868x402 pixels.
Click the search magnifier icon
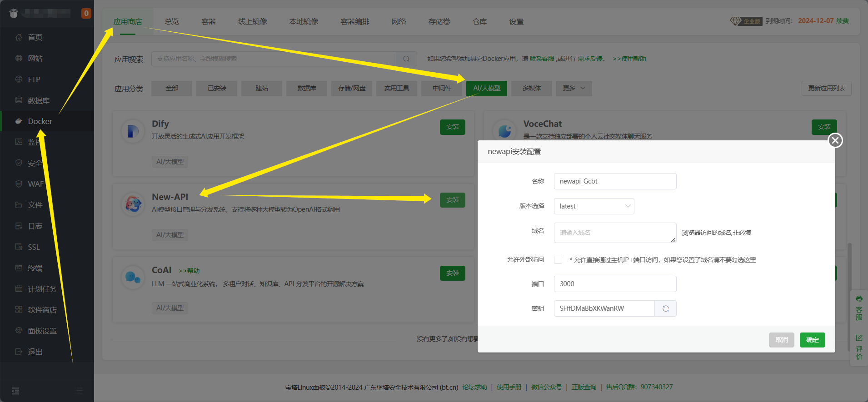click(406, 59)
